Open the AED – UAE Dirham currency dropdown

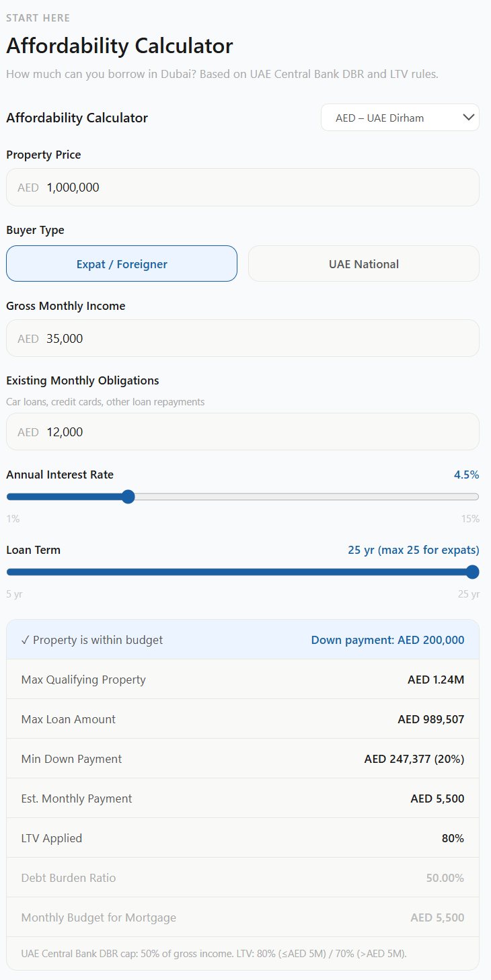tap(400, 118)
